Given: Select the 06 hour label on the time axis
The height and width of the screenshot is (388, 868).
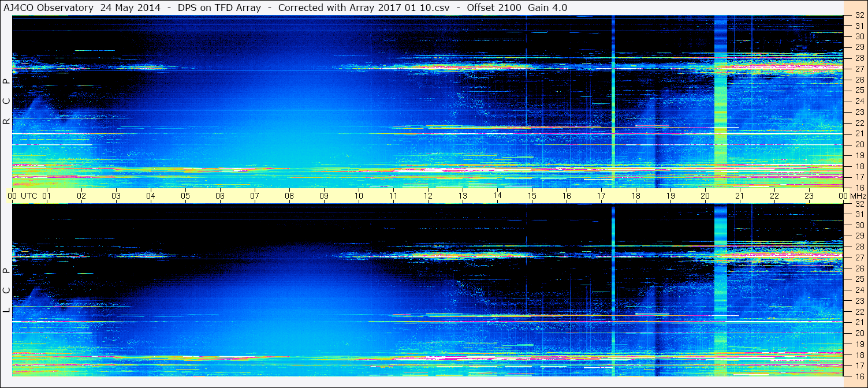Looking at the screenshot, I should pyautogui.click(x=220, y=196).
